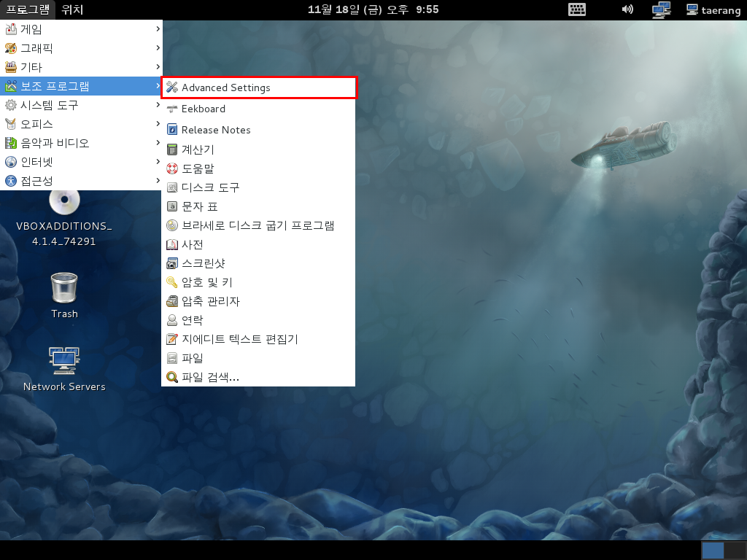Image resolution: width=747 pixels, height=560 pixels.
Task: Open 암호 및 키 entry
Action: pyautogui.click(x=259, y=282)
